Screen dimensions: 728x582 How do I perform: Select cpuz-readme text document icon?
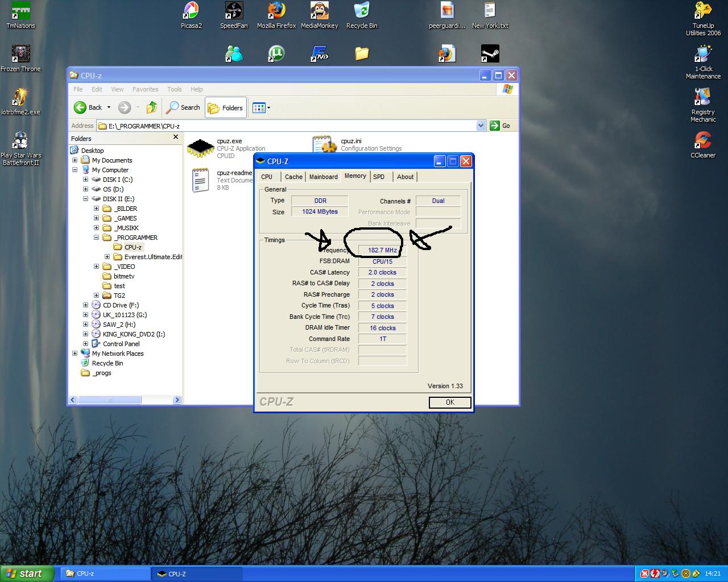[x=200, y=180]
